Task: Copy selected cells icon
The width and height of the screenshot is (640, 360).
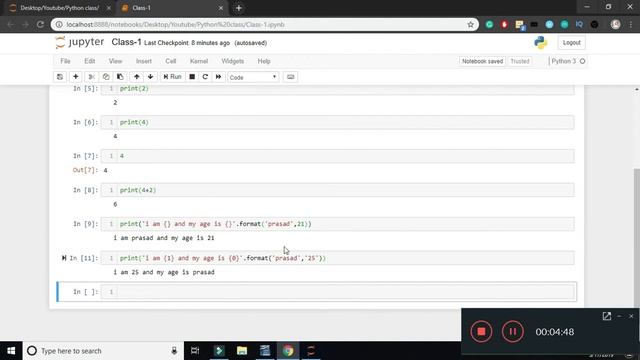Action: (106, 77)
